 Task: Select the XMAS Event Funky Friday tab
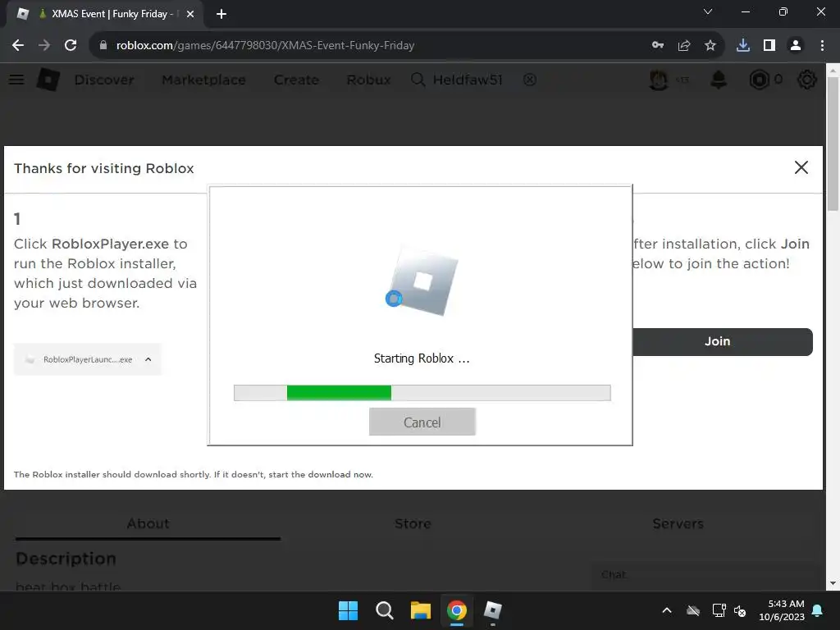104,14
